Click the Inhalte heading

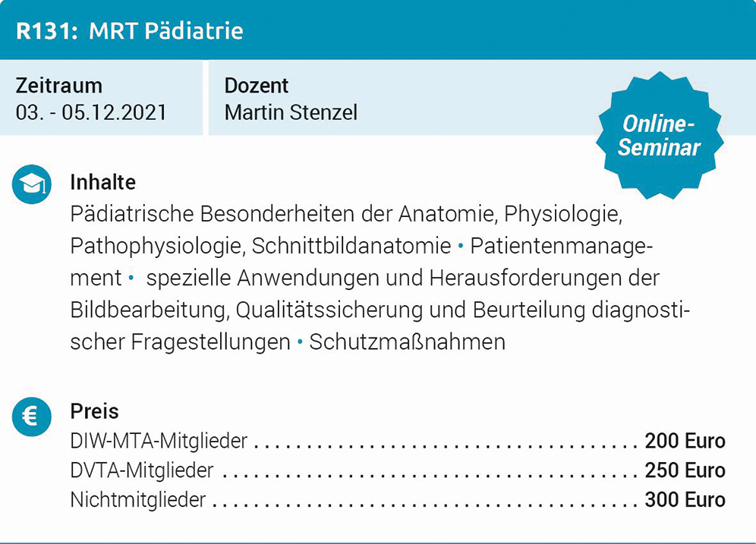(x=103, y=182)
